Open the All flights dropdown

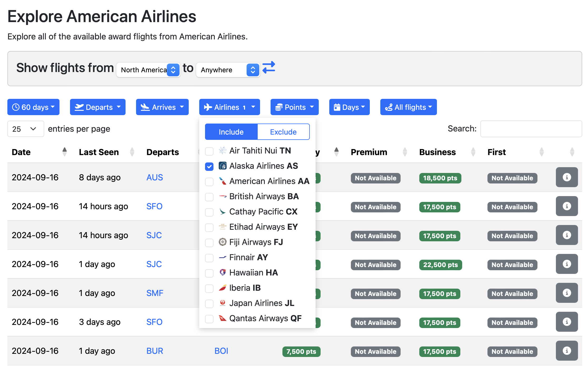[408, 107]
